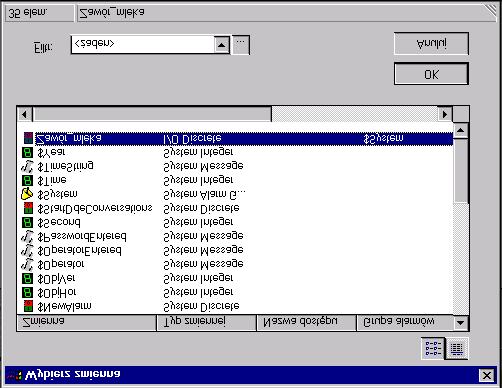Confirm selection with OK button
Viewport: 502px width, 388px height.
coord(431,74)
